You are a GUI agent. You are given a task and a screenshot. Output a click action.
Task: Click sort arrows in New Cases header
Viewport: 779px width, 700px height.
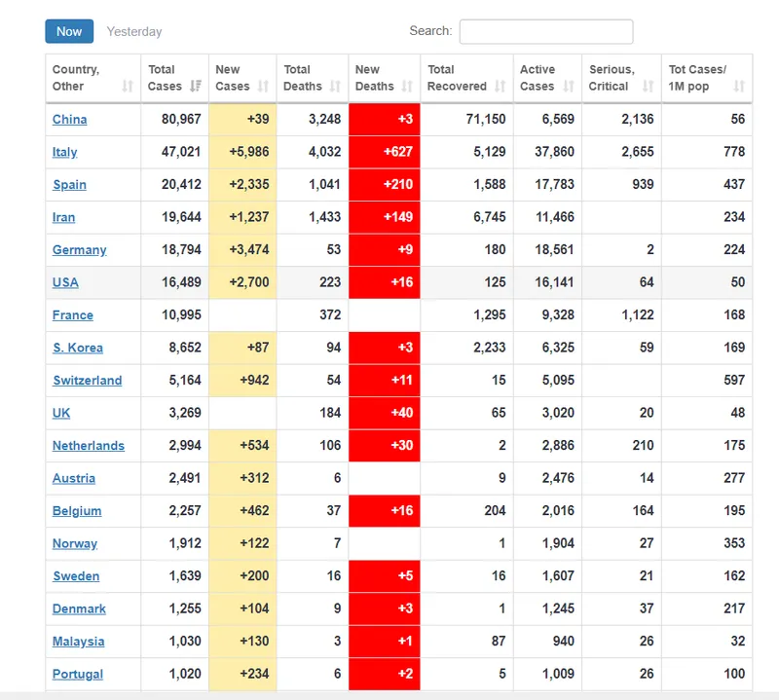click(264, 87)
